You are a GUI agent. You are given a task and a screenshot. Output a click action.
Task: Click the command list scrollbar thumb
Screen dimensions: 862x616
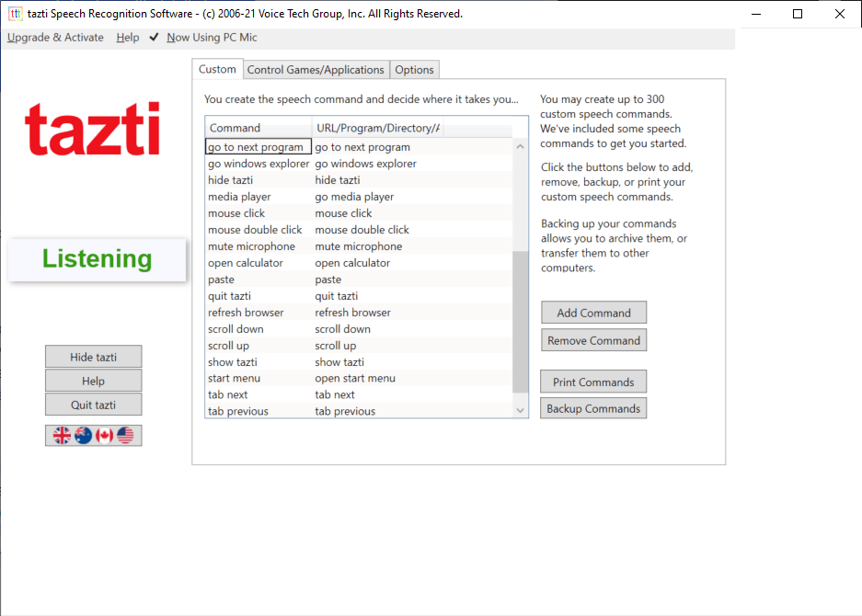click(520, 322)
